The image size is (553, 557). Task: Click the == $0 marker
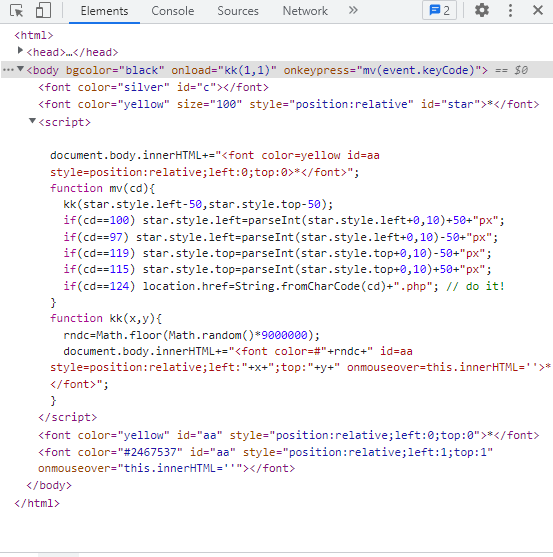pyautogui.click(x=511, y=70)
